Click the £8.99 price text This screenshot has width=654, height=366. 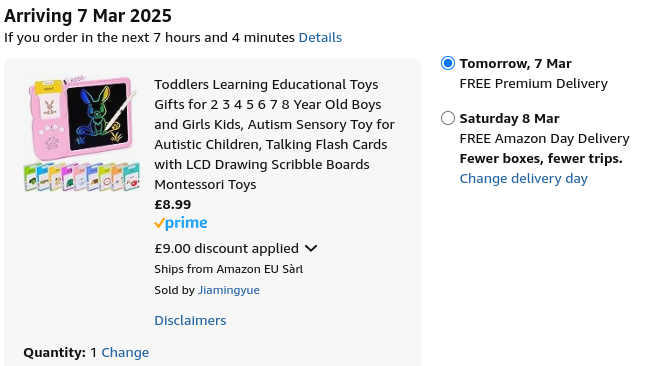click(173, 205)
